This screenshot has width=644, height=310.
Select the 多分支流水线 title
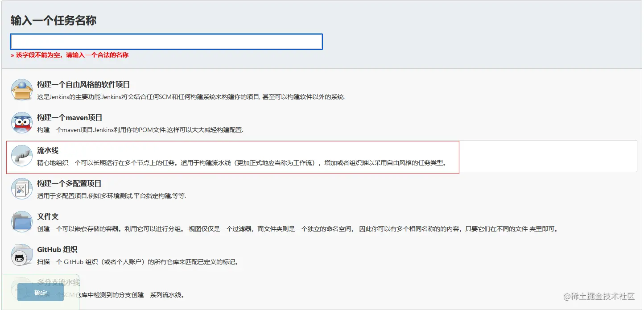(x=58, y=282)
